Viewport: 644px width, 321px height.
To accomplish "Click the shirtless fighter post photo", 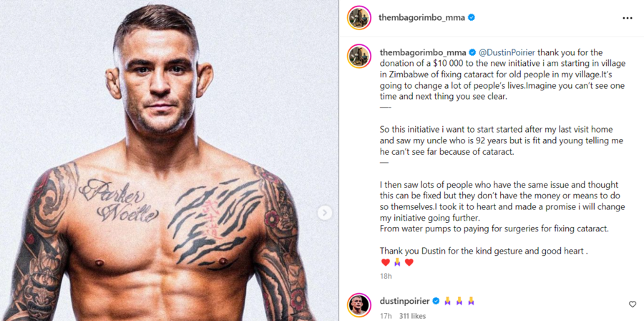I will (169, 160).
